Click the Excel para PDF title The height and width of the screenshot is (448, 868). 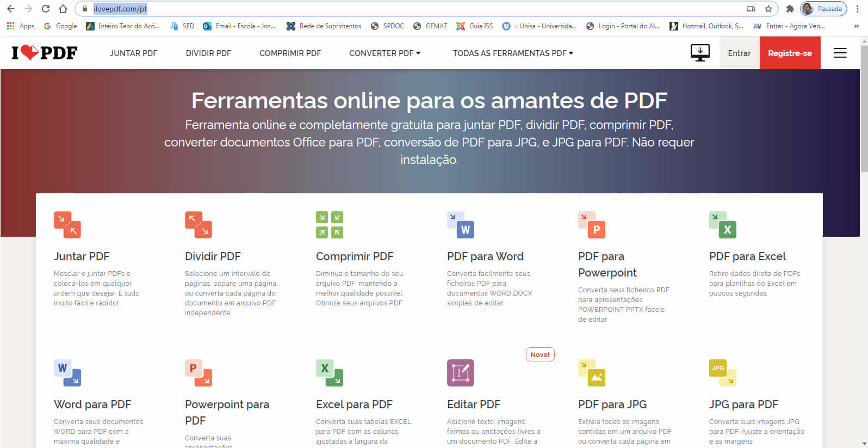coord(354,404)
